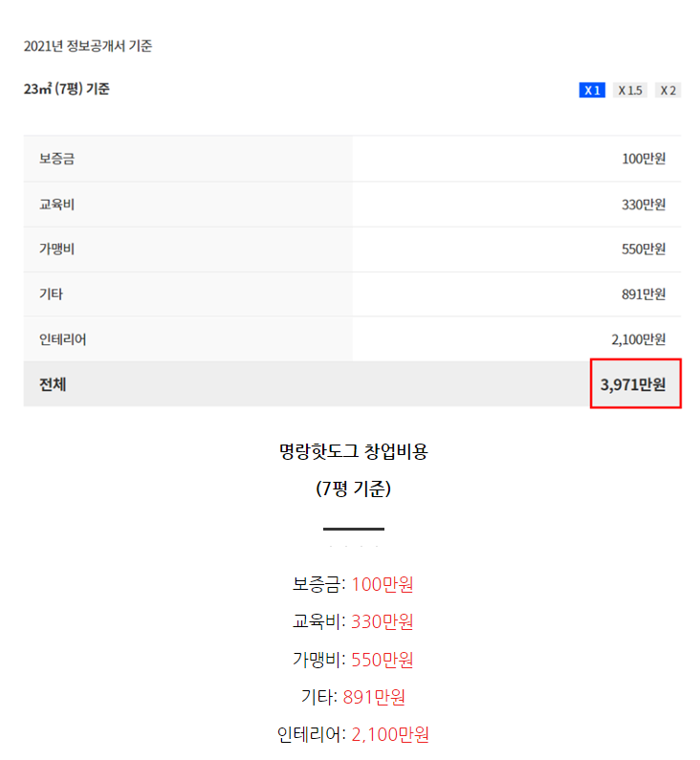
Task: Select the X 1 multiplier button
Action: coord(592,90)
